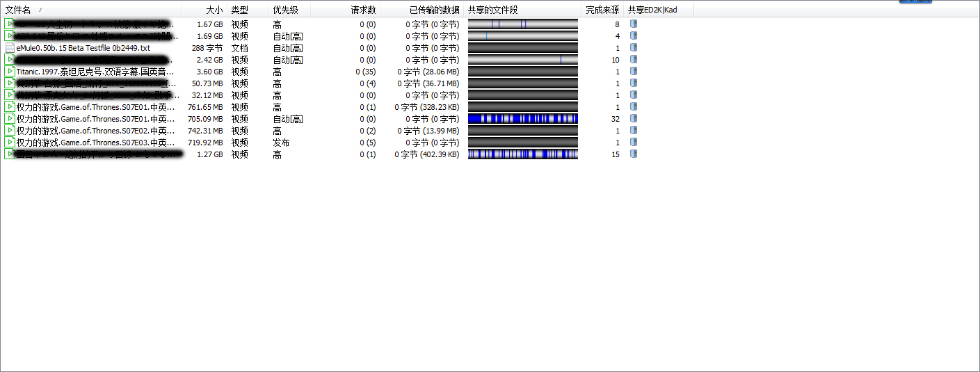
Task: Sort by the 优先级 column header
Action: (289, 10)
